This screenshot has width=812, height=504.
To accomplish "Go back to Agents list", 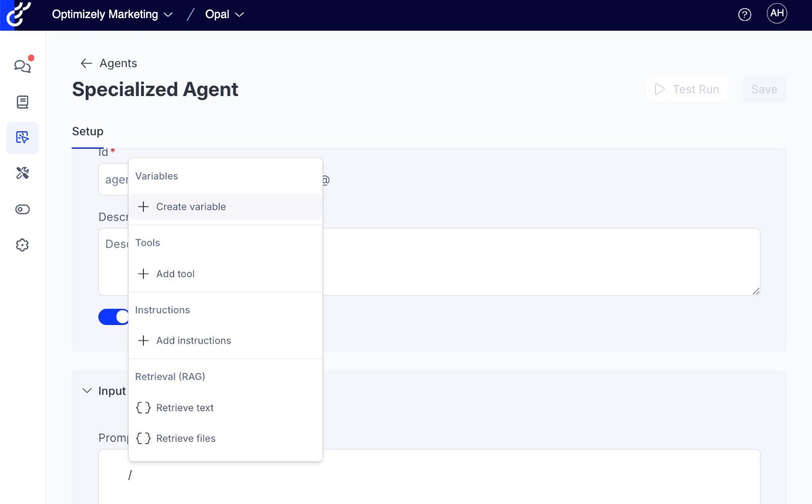I will pyautogui.click(x=109, y=64).
